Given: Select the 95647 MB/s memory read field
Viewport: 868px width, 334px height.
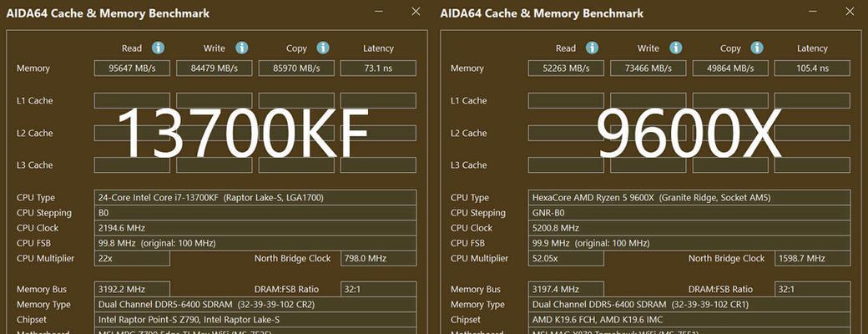Looking at the screenshot, I should (131, 68).
